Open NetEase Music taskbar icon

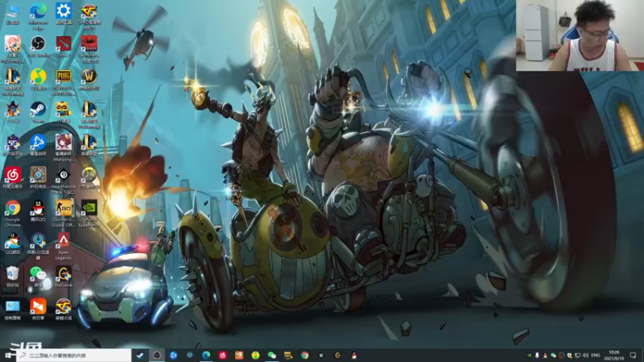point(223,356)
